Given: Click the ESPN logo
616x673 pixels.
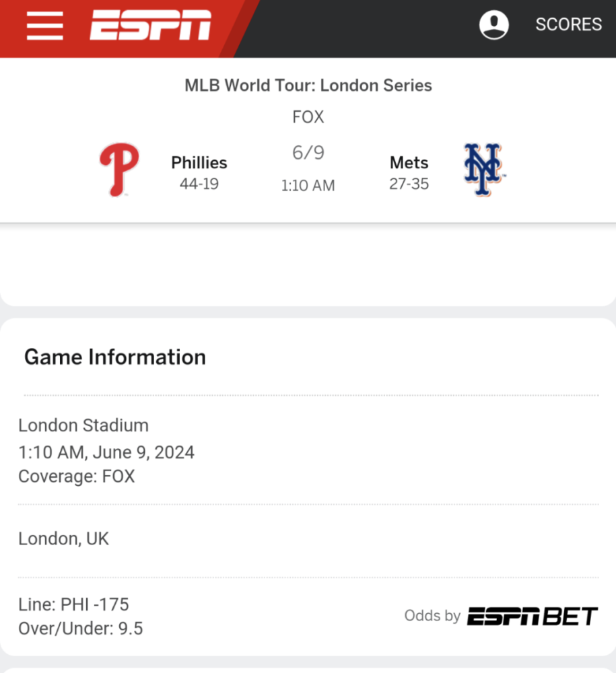Looking at the screenshot, I should tap(151, 26).
